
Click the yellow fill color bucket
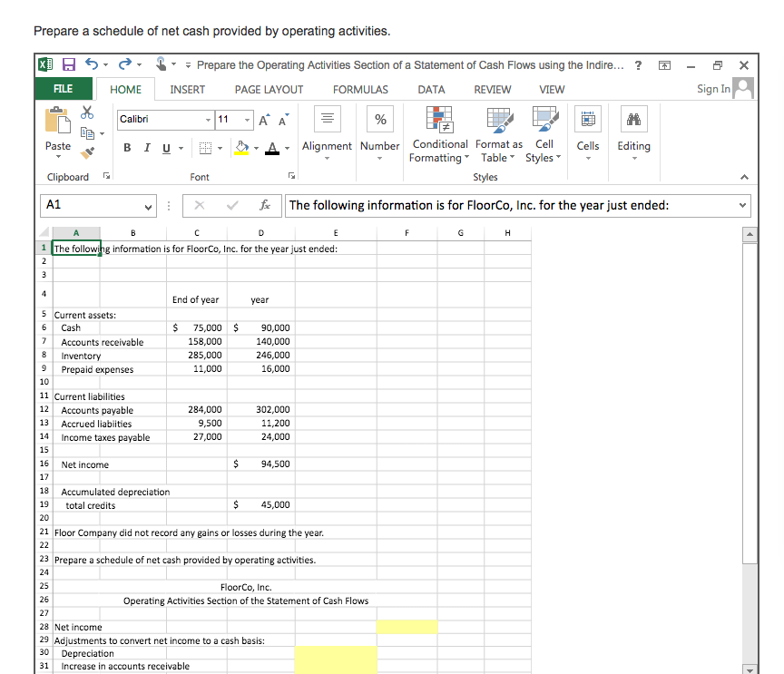[242, 147]
